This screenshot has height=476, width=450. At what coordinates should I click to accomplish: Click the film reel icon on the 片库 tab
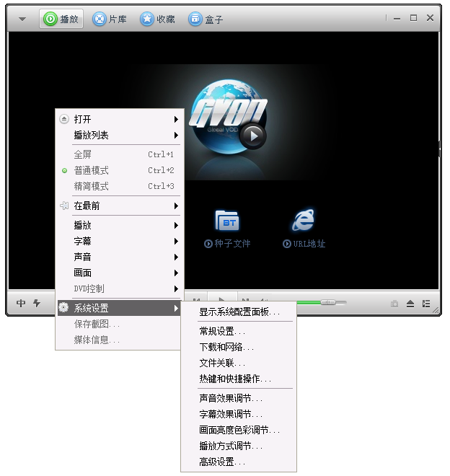coord(99,19)
